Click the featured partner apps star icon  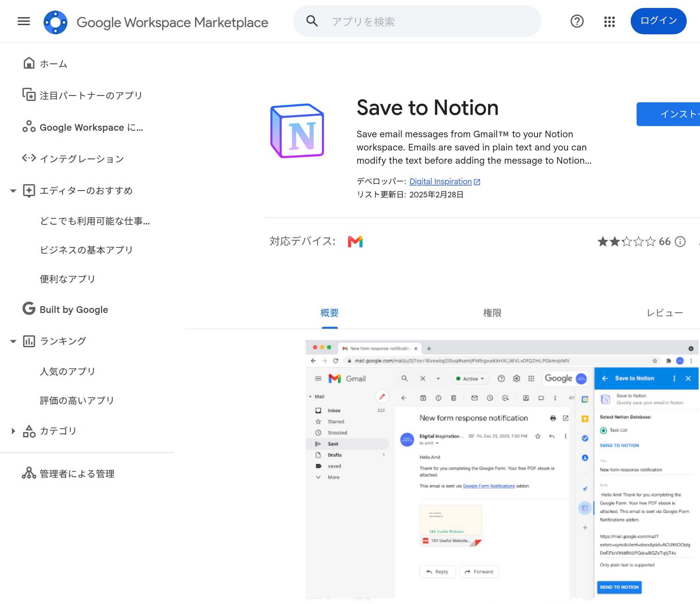(29, 94)
